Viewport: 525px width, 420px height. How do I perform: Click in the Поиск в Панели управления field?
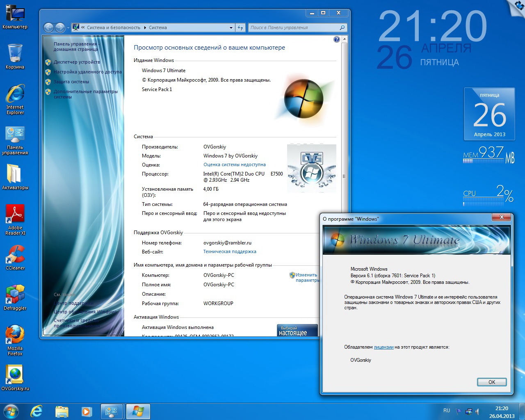pos(293,27)
